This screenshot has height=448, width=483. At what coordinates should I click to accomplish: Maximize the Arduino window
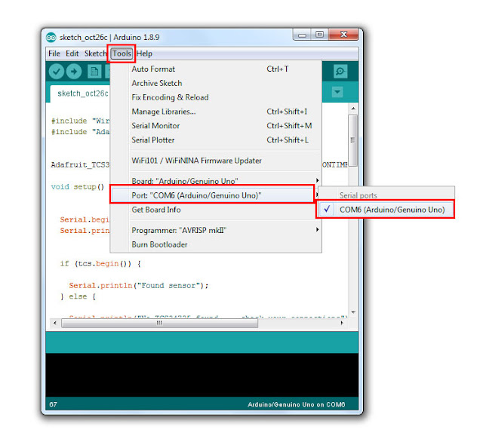tap(320, 35)
